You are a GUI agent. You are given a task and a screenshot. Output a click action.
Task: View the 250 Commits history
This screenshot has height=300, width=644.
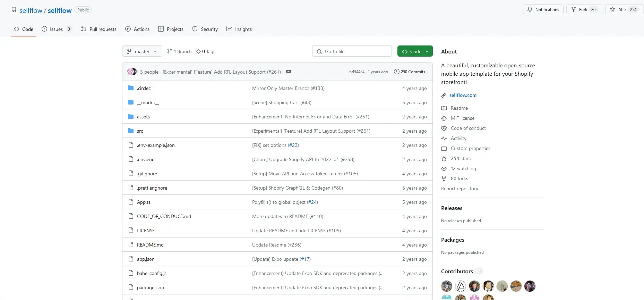coord(410,72)
